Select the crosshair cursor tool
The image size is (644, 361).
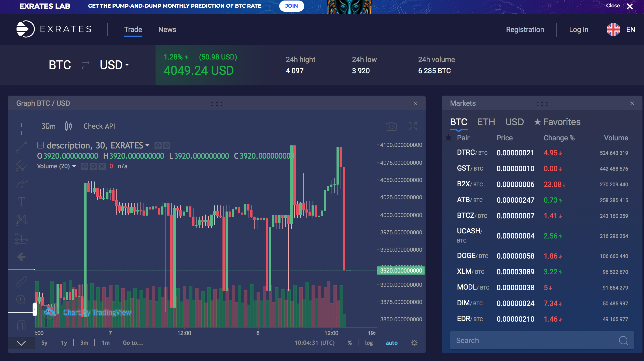(21, 129)
